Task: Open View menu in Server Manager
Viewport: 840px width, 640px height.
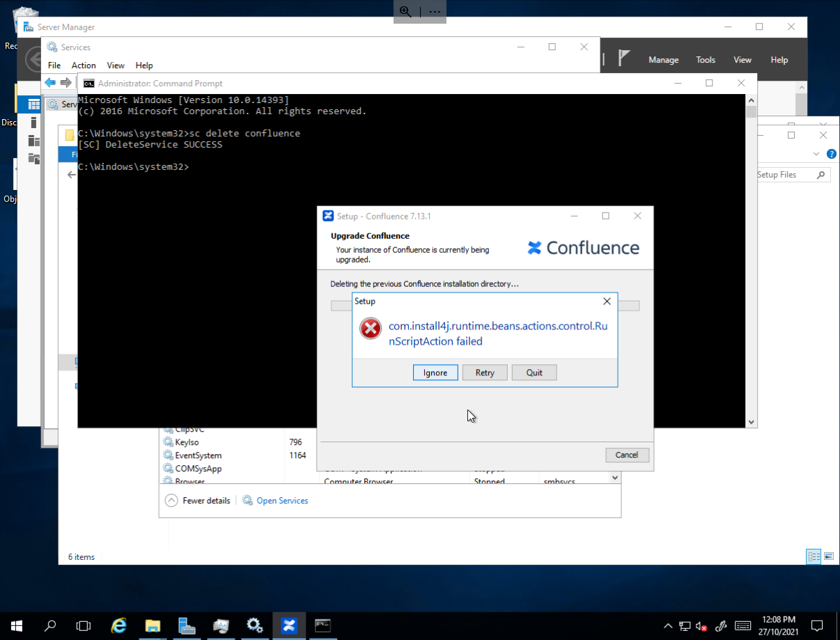Action: [x=742, y=60]
